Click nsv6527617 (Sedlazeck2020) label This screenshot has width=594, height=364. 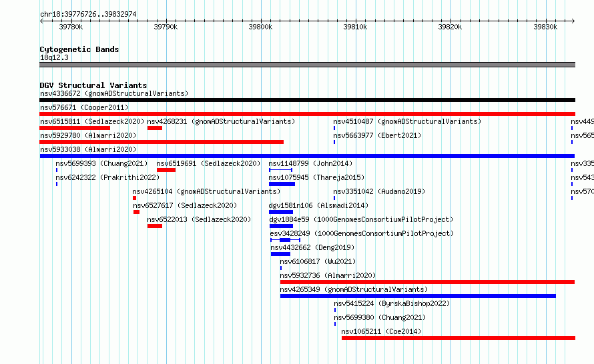185,205
